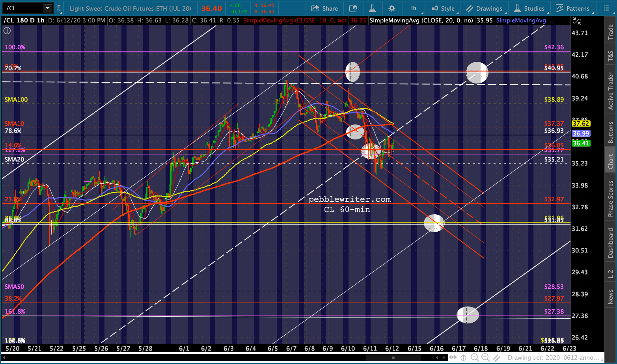This screenshot has width=617, height=364.
Task: Click the scroll right arrow
Action: click(444, 358)
